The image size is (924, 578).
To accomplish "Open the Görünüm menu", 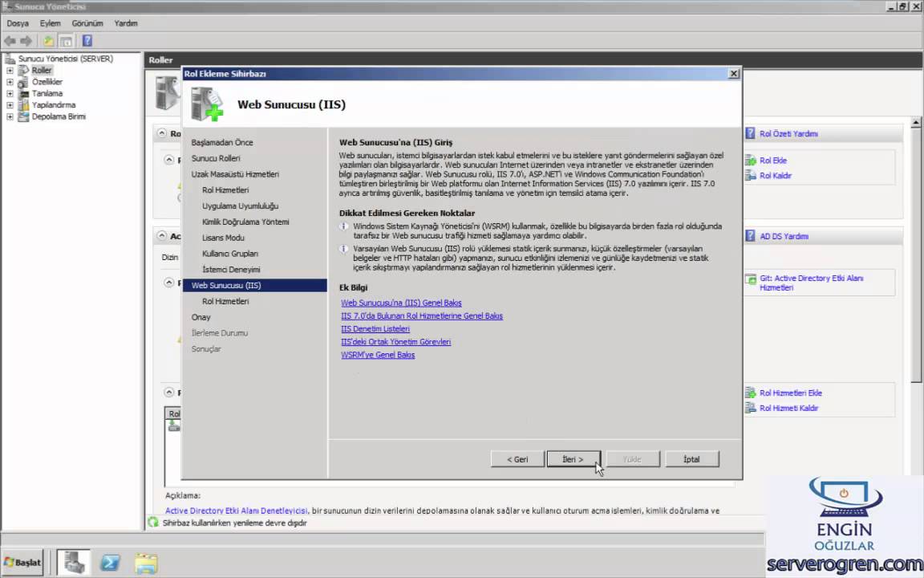I will click(x=87, y=23).
